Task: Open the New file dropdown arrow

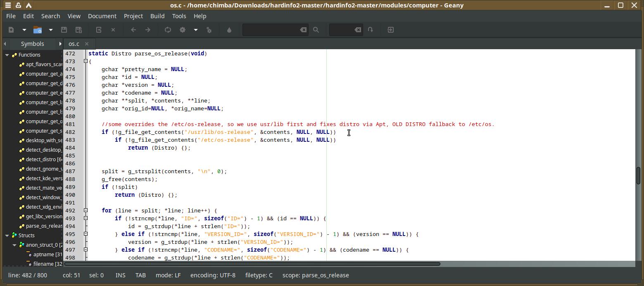Action: pos(24,30)
